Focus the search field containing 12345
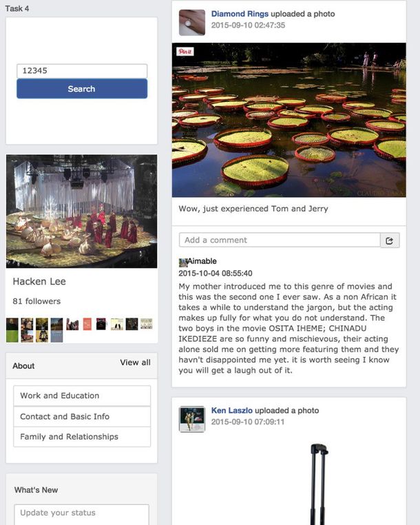Image resolution: width=420 pixels, height=525 pixels. pos(82,71)
